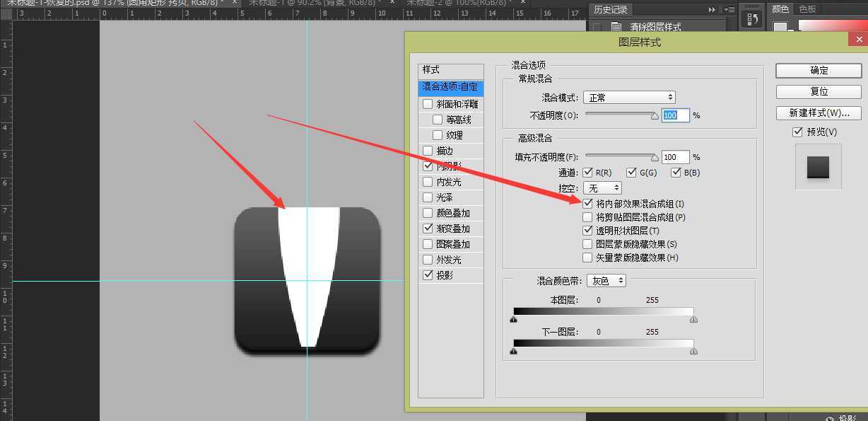
Task: Open the History panel menu
Action: point(729,9)
